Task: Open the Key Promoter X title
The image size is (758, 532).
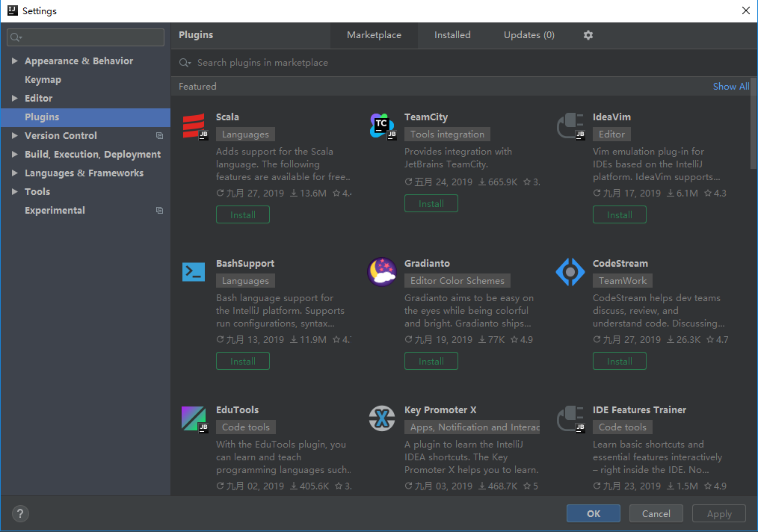Action: click(x=440, y=409)
